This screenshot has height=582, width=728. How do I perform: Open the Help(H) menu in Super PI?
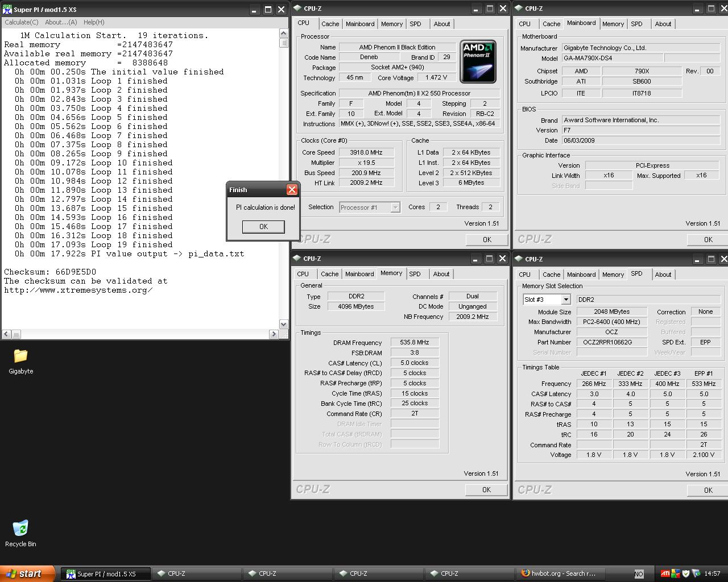(x=94, y=22)
